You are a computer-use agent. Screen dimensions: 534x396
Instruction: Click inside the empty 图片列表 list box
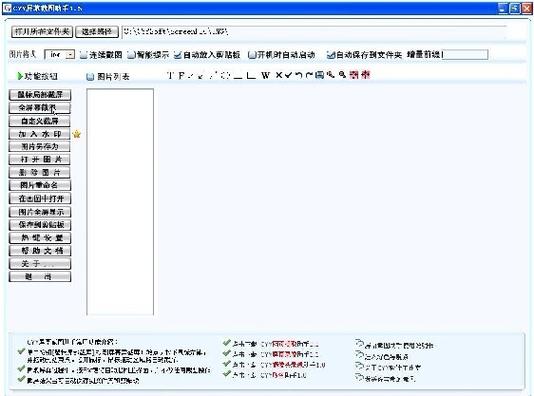tap(120, 202)
